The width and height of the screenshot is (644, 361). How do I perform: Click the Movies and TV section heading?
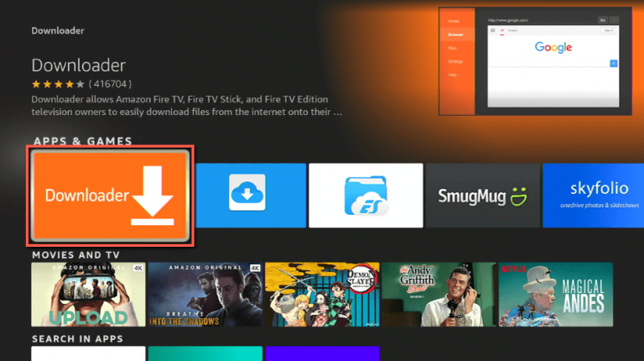[x=76, y=255]
